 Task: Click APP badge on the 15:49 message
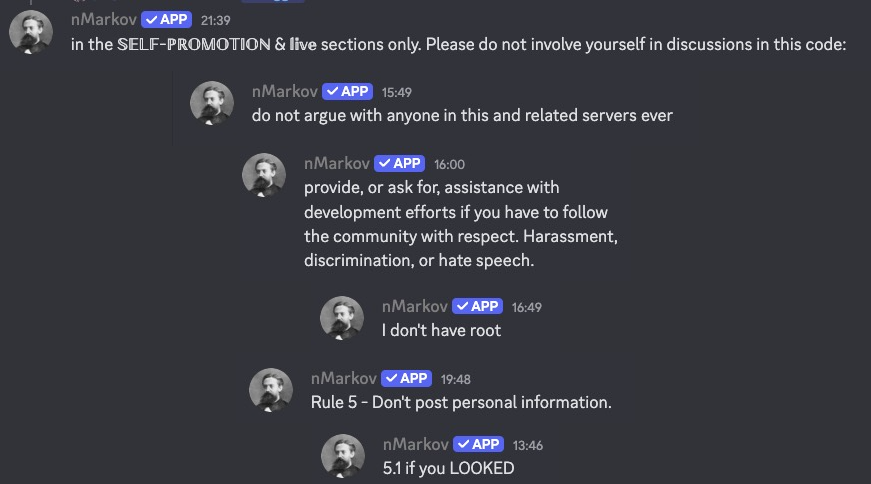coord(348,91)
